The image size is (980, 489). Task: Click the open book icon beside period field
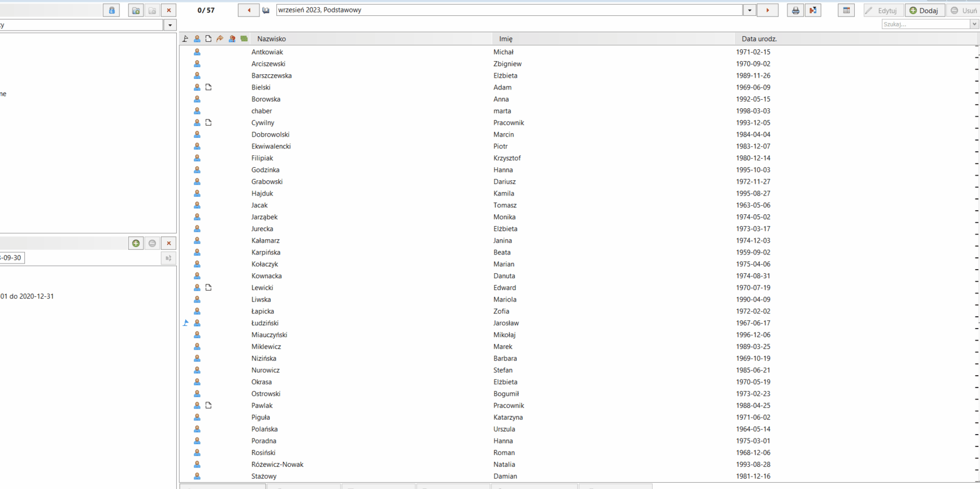pos(266,10)
